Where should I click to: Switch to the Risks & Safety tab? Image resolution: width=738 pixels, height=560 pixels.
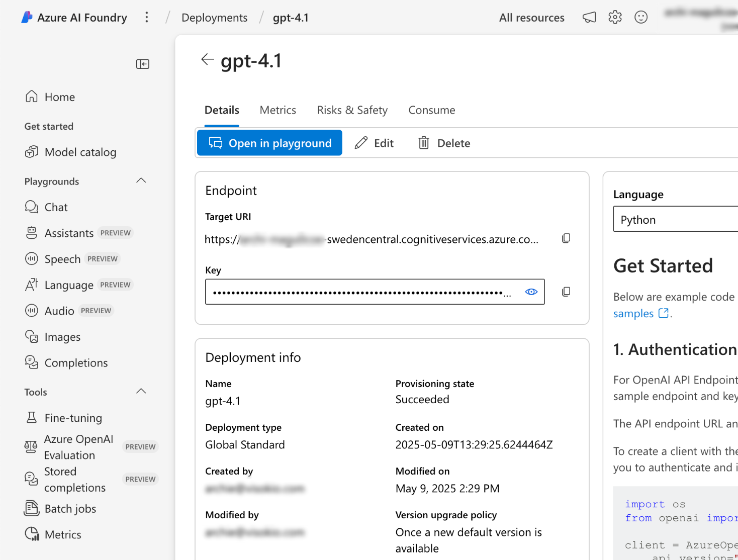pyautogui.click(x=352, y=110)
